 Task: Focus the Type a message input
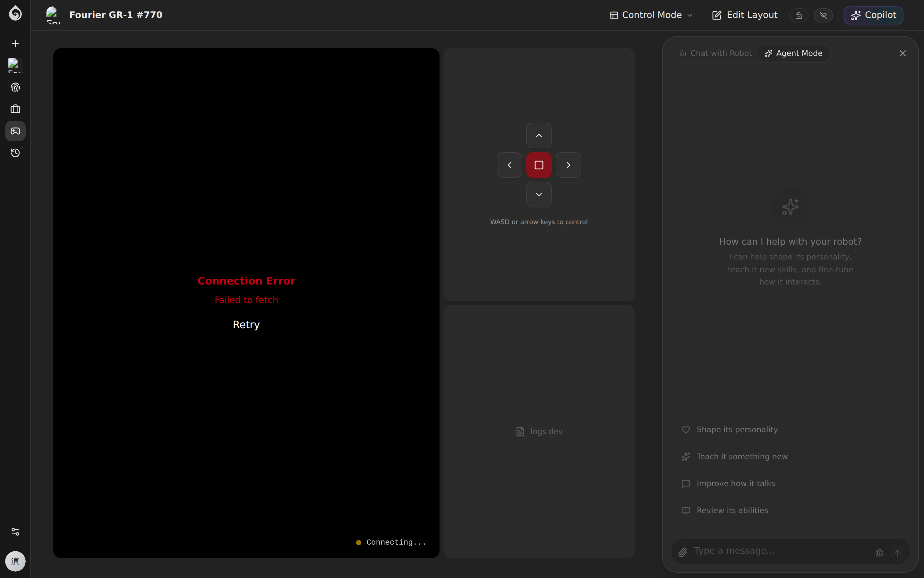tap(781, 551)
